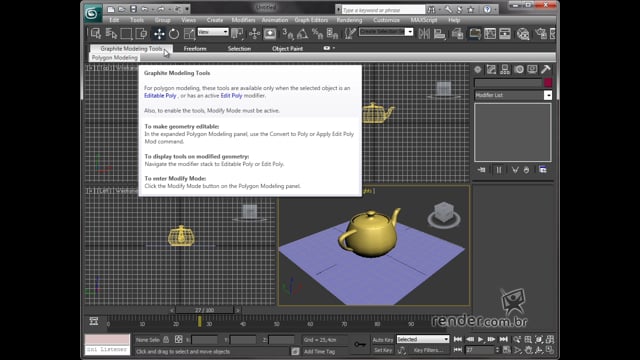Toggle Percent Snap

click(317, 33)
